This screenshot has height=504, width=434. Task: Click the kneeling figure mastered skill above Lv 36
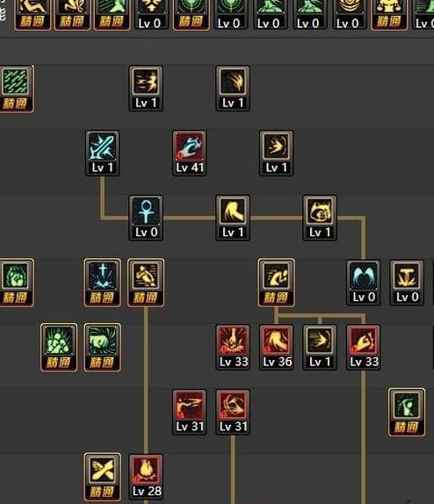(277, 283)
